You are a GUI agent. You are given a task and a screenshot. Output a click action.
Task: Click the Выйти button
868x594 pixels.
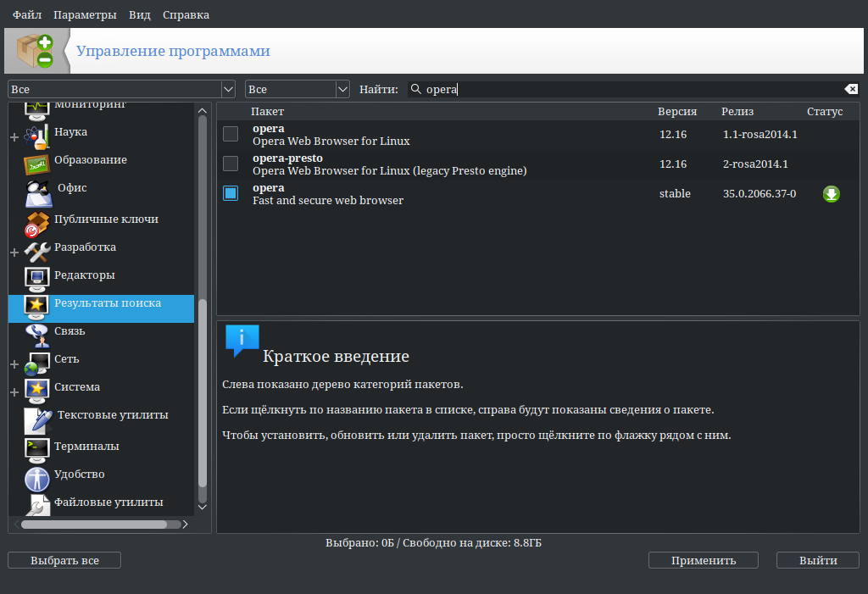pyautogui.click(x=818, y=560)
